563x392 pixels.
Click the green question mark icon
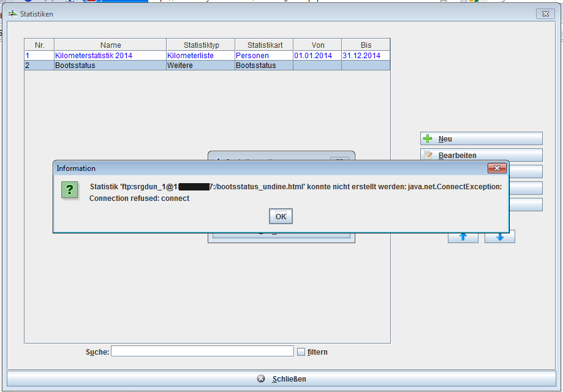pyautogui.click(x=69, y=190)
